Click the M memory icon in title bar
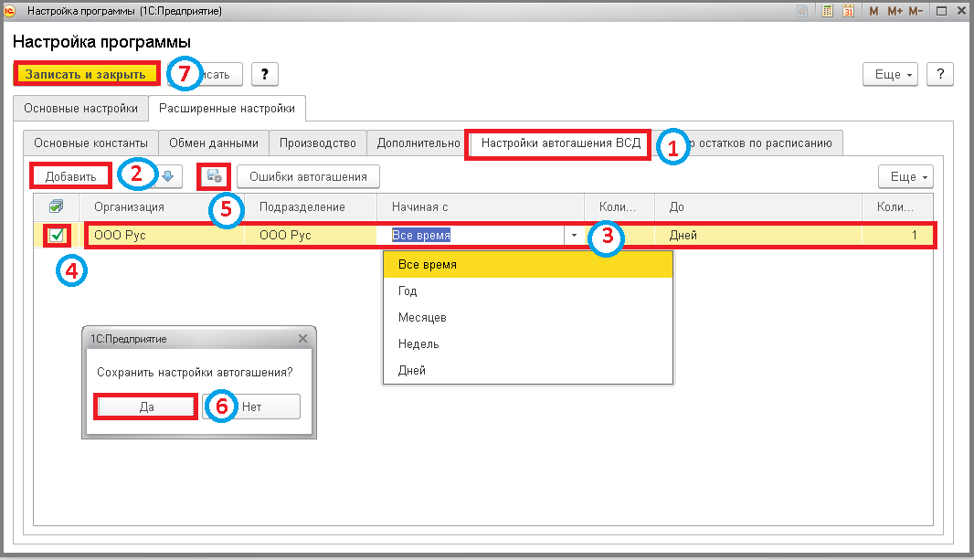 874,11
